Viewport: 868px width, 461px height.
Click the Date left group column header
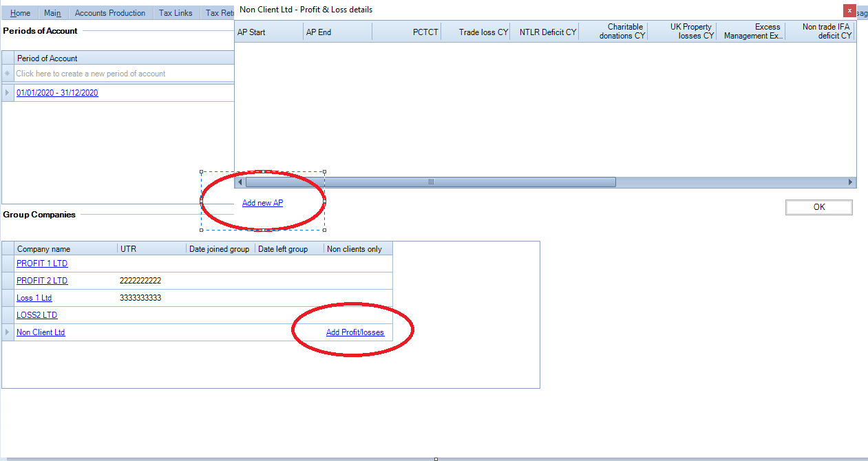click(x=290, y=249)
